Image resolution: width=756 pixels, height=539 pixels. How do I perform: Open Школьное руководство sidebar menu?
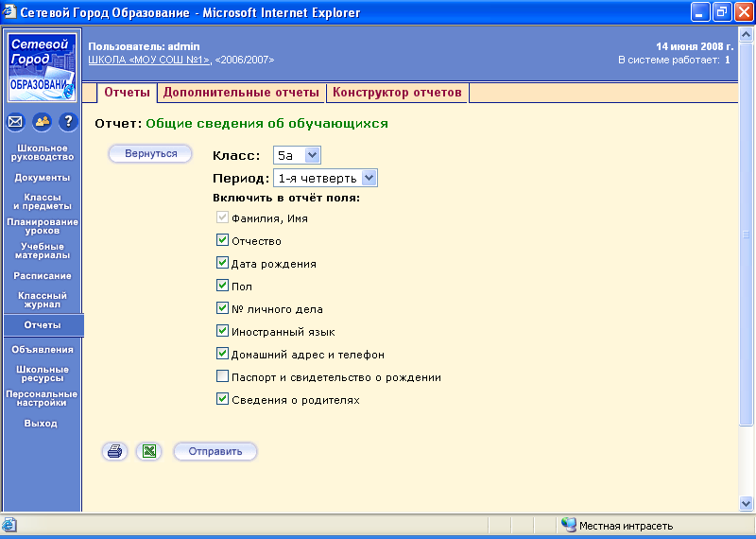[x=43, y=152]
